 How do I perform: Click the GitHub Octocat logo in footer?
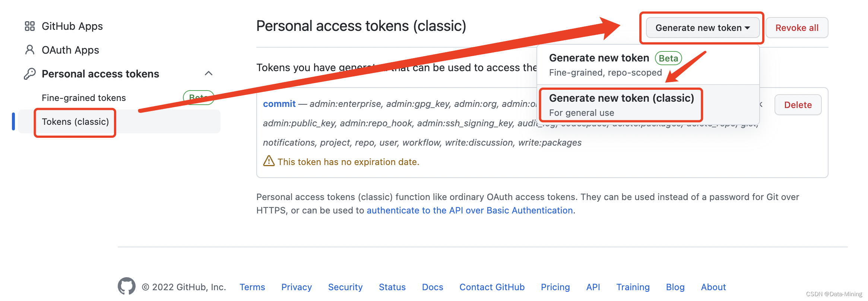(x=127, y=286)
